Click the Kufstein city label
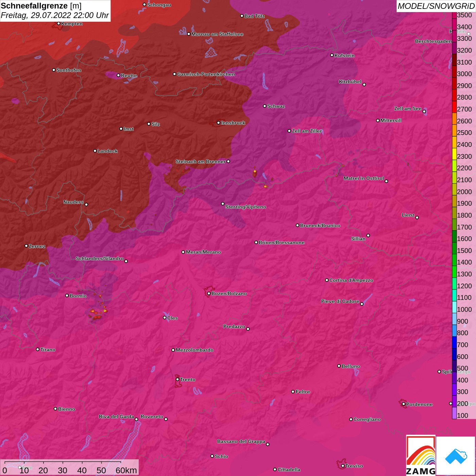 (344, 55)
